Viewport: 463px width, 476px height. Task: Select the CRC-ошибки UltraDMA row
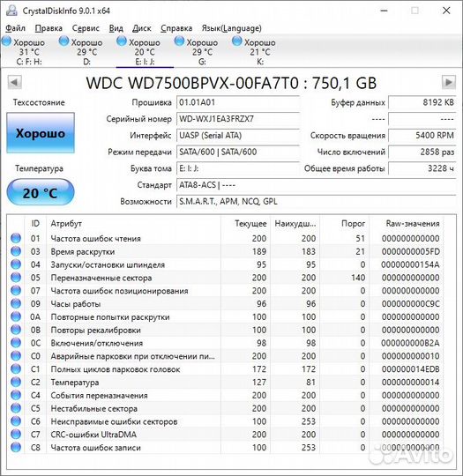tap(225, 434)
